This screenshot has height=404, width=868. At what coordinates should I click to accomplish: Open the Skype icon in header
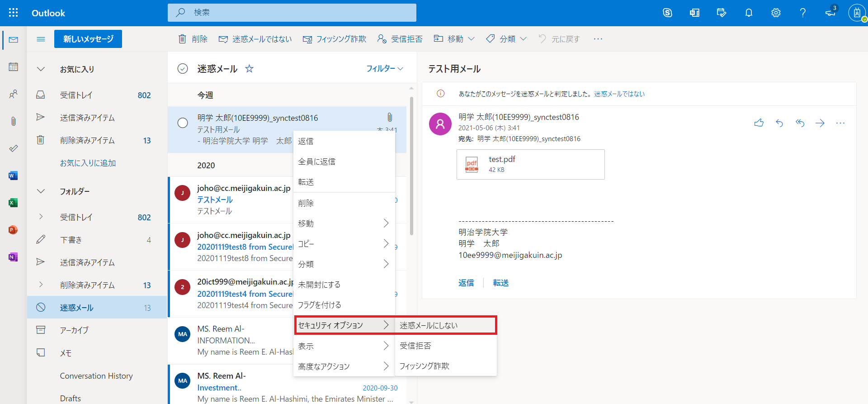click(x=667, y=13)
